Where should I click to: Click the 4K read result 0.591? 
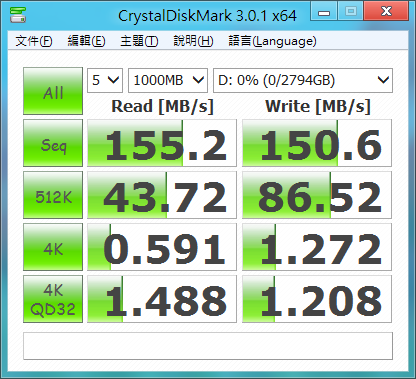162,247
